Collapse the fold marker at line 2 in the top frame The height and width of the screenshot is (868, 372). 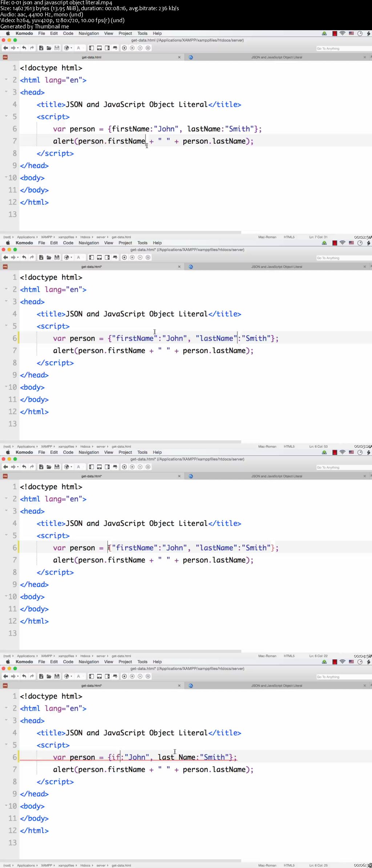(x=6, y=79)
